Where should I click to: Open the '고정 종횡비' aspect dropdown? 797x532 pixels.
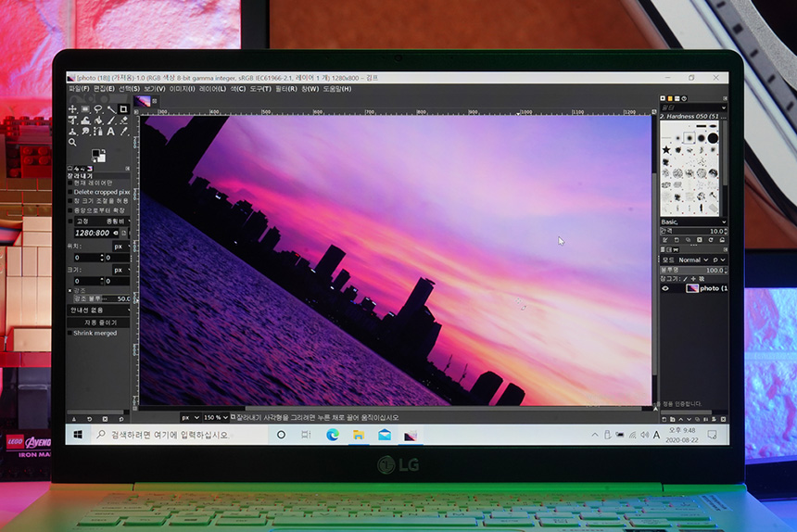point(102,221)
